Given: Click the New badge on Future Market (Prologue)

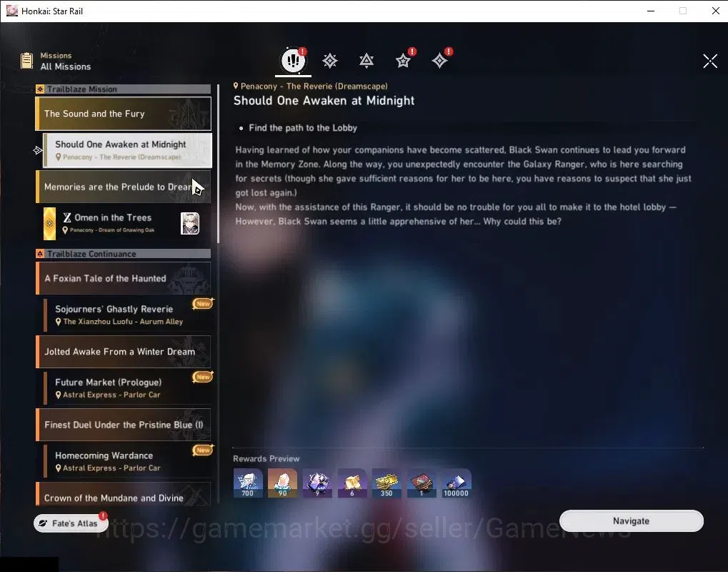Looking at the screenshot, I should (x=203, y=376).
